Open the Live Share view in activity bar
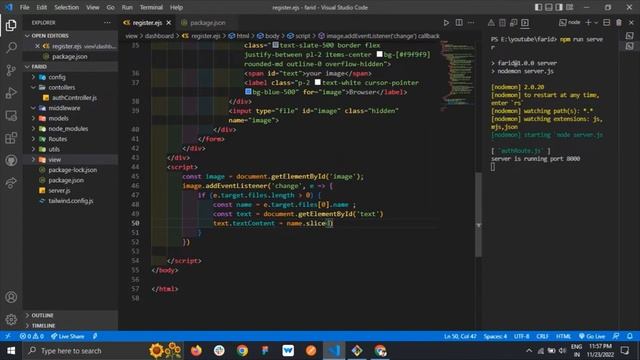This screenshot has height=360, width=640. coord(11,183)
